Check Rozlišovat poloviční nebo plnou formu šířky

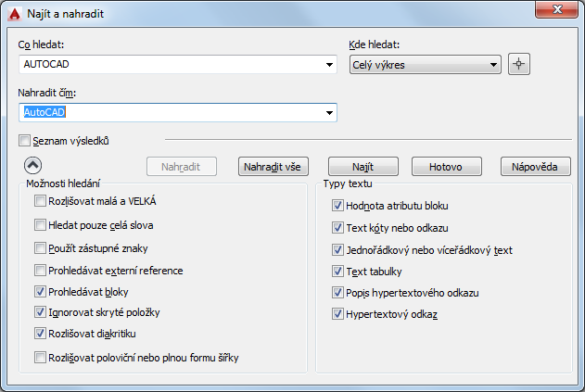click(40, 358)
